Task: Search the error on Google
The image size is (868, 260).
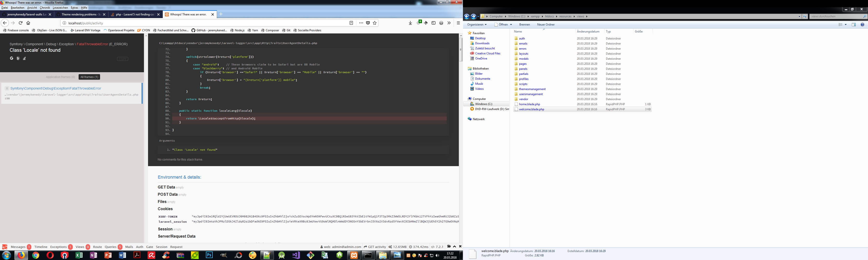Action: [12, 58]
